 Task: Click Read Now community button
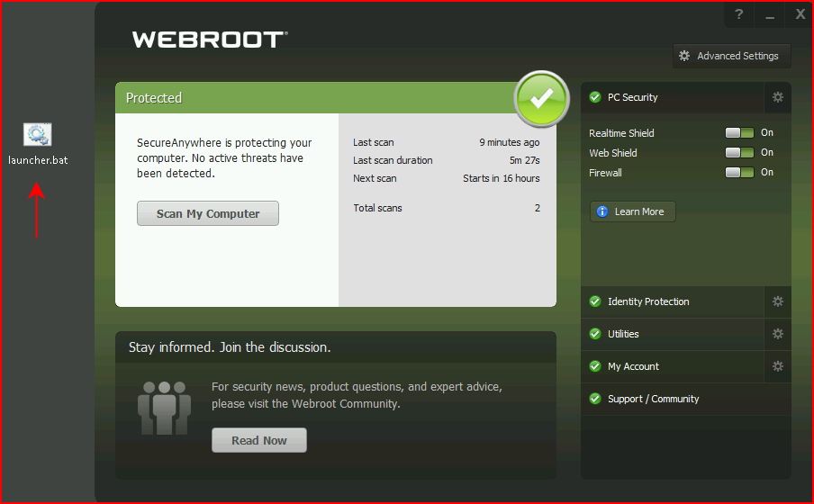259,440
